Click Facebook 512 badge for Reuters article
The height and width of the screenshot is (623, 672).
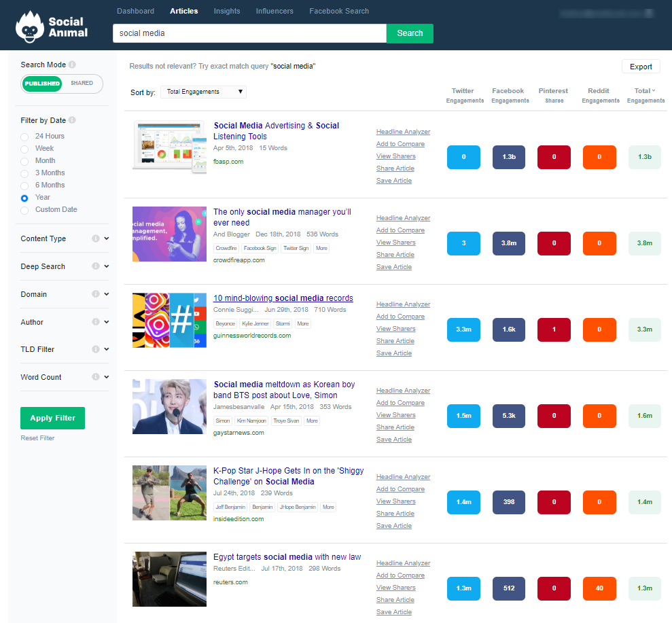click(509, 588)
